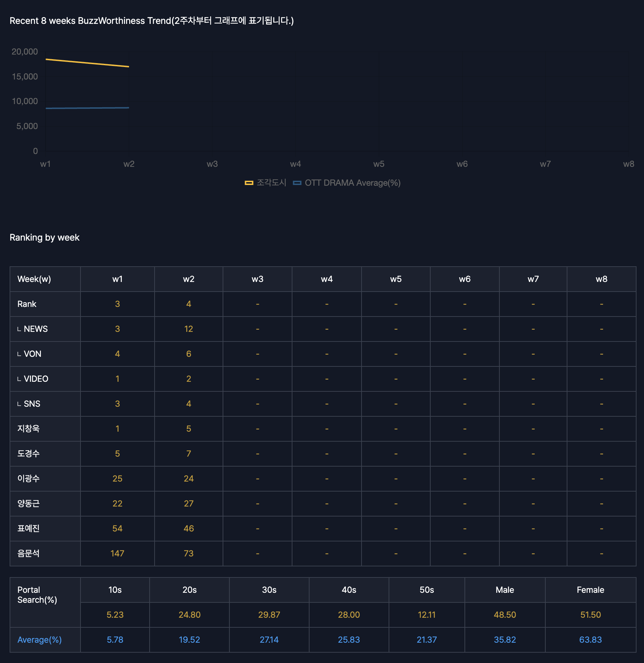Click the Male average value 35.82
The height and width of the screenshot is (663, 644).
(x=505, y=640)
